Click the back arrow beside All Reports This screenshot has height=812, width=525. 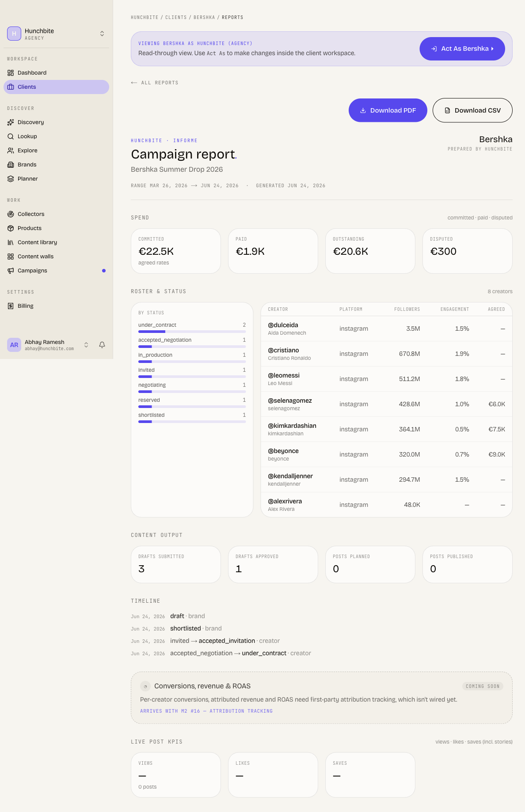[x=134, y=83]
